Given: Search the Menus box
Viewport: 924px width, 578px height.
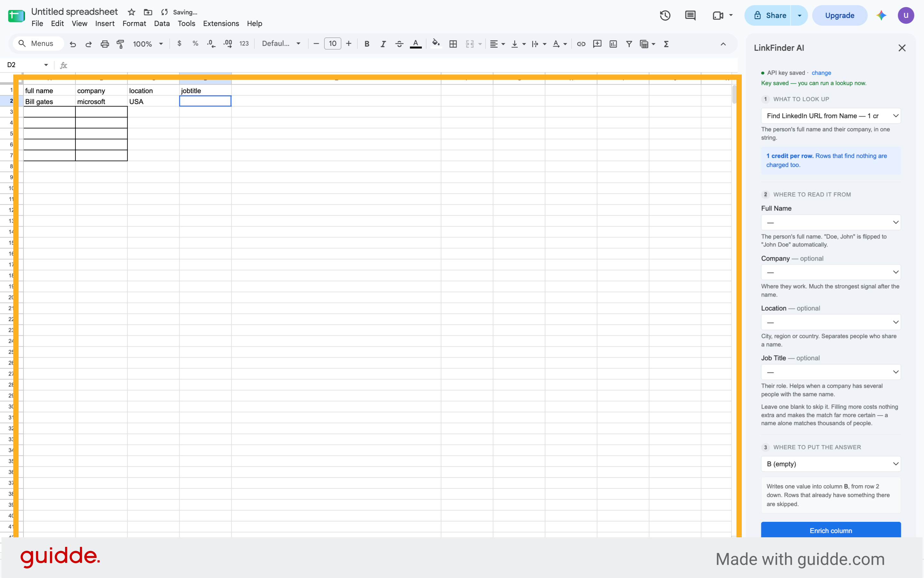Looking at the screenshot, I should pos(38,44).
